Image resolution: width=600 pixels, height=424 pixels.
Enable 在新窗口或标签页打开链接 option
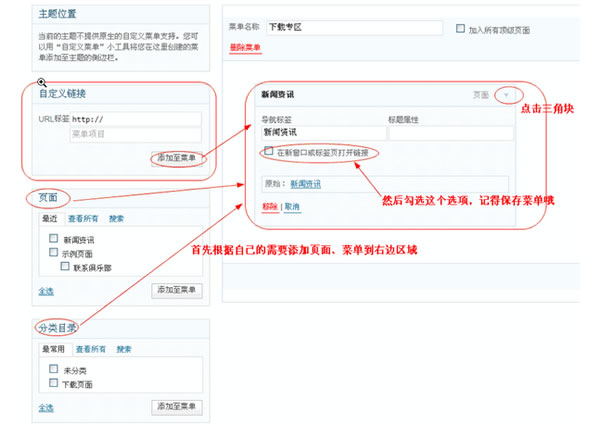[268, 152]
